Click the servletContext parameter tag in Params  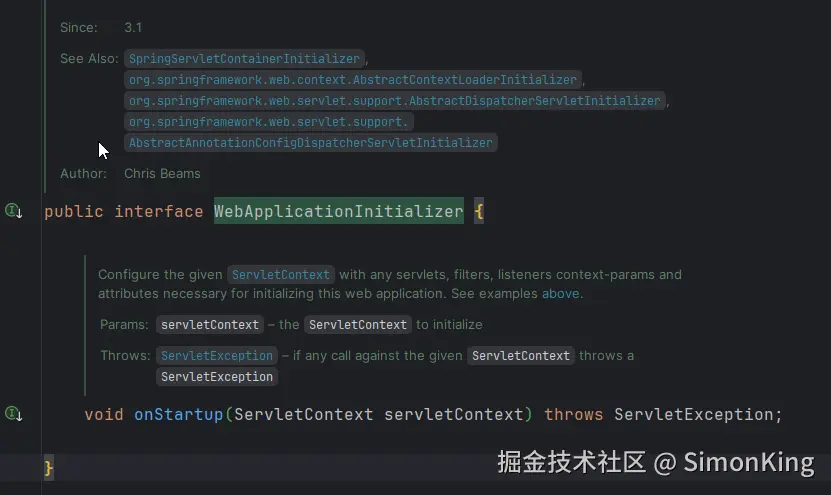[x=210, y=325]
